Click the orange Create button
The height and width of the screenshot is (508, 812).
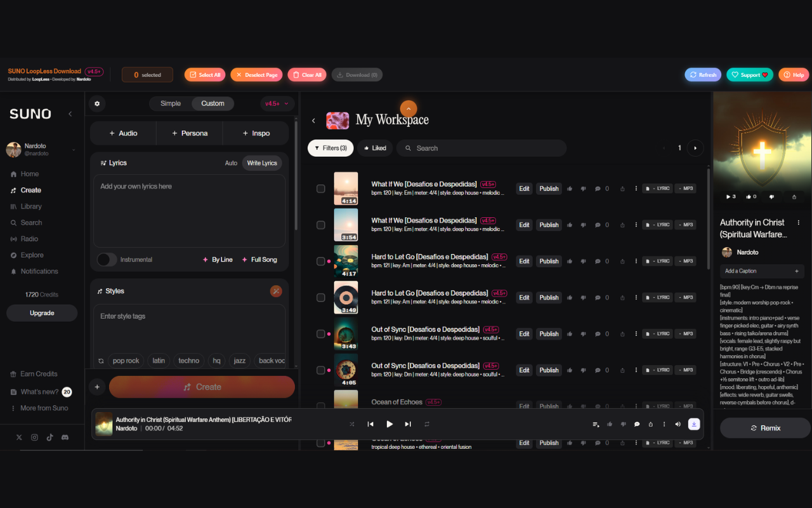pos(202,387)
